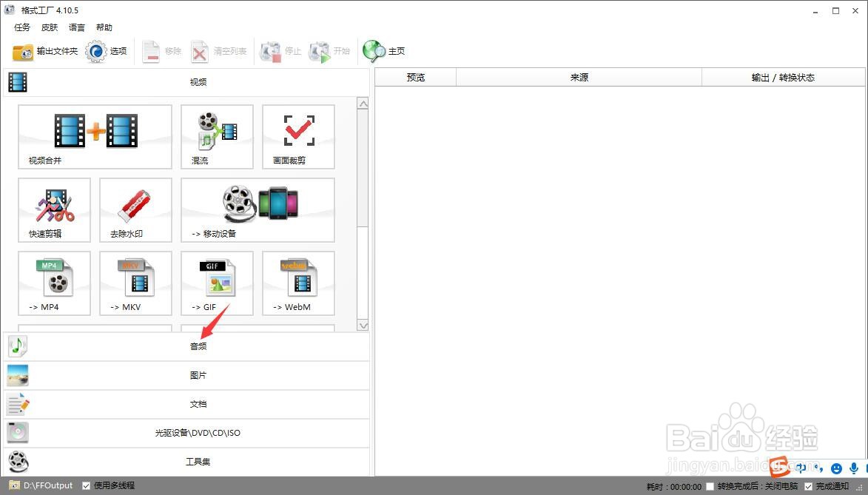Open 选项 options settings

tap(107, 52)
